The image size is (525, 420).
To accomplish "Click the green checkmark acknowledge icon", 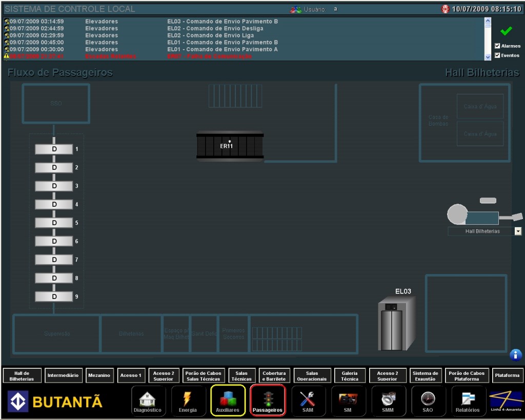I will click(506, 31).
